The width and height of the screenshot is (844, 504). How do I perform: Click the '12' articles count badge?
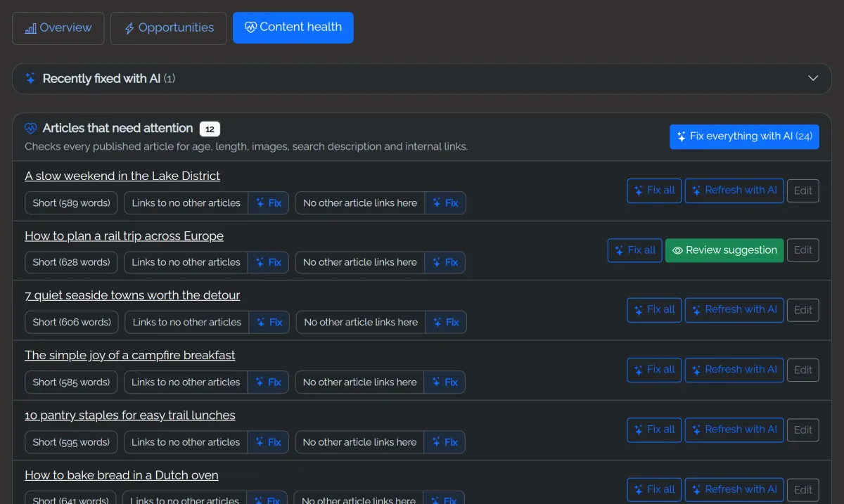coord(210,129)
